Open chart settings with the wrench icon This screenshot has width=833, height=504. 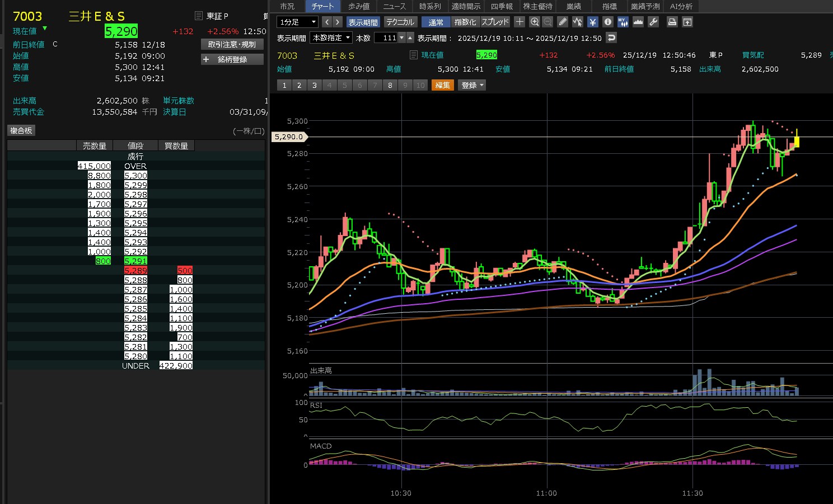pyautogui.click(x=653, y=22)
